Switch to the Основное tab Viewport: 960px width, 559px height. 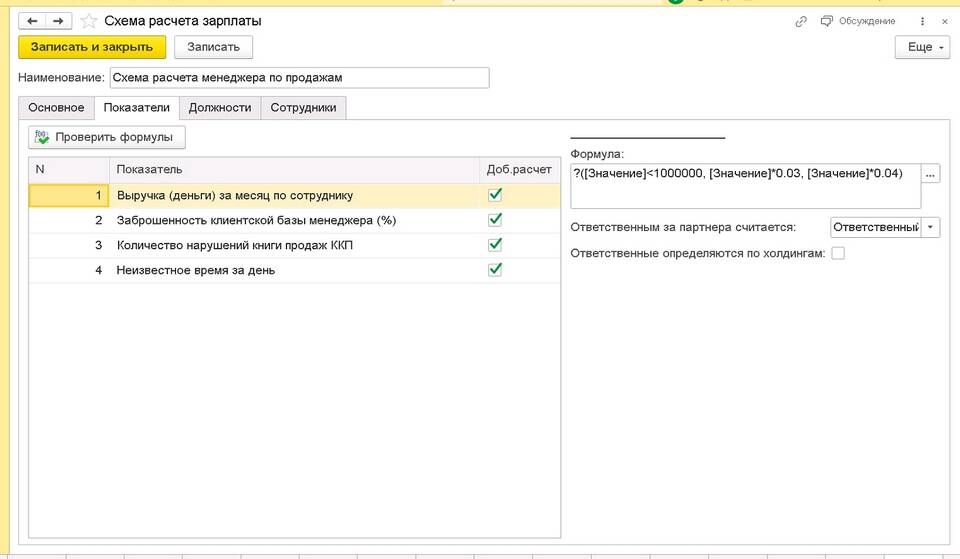coord(56,108)
